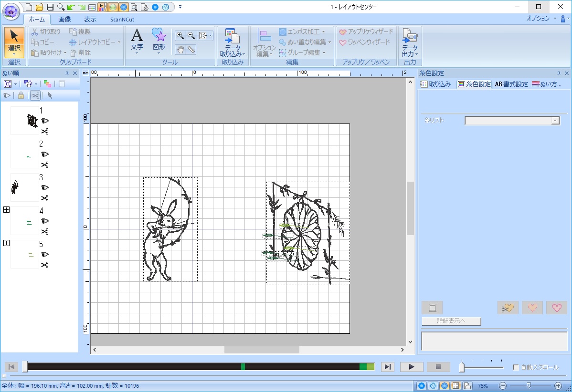Open the 糸リスト thread list dropdown
The height and width of the screenshot is (392, 572).
512,121
